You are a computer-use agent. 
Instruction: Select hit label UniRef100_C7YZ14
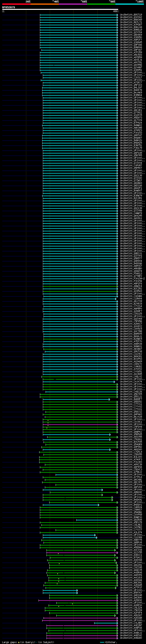click(131, 306)
